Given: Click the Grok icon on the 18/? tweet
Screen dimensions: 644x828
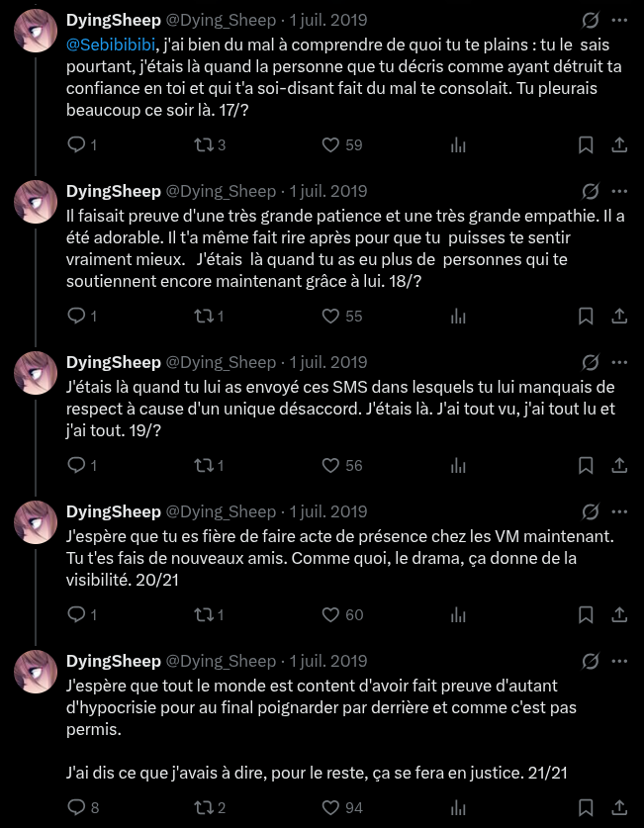Looking at the screenshot, I should click(x=591, y=191).
